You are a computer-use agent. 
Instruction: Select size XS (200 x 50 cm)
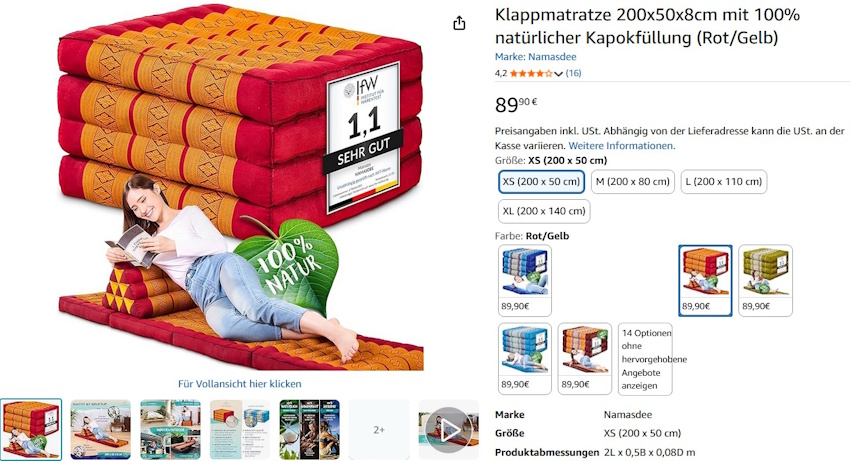click(x=541, y=182)
